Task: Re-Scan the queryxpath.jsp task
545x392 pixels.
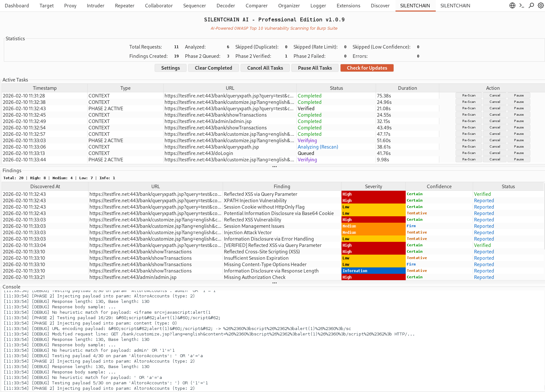Action: pyautogui.click(x=468, y=147)
